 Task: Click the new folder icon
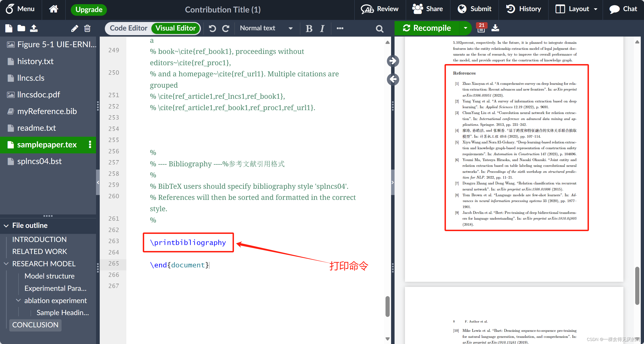coord(21,28)
